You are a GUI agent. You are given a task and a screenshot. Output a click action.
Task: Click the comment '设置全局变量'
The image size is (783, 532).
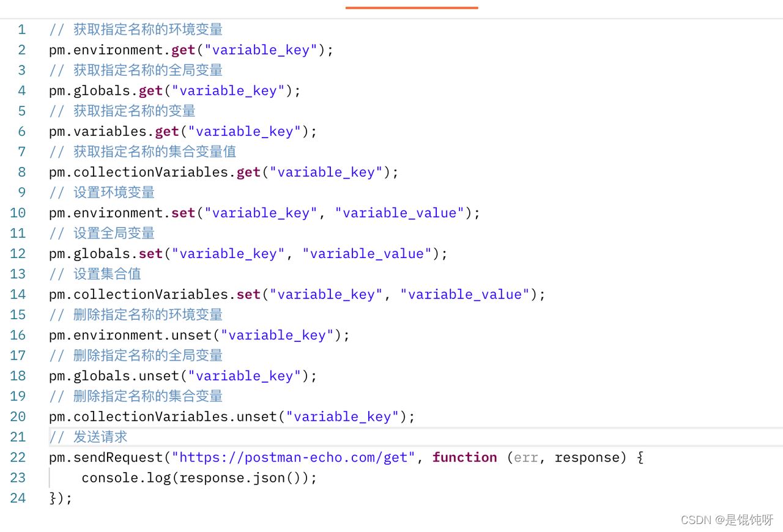click(114, 233)
